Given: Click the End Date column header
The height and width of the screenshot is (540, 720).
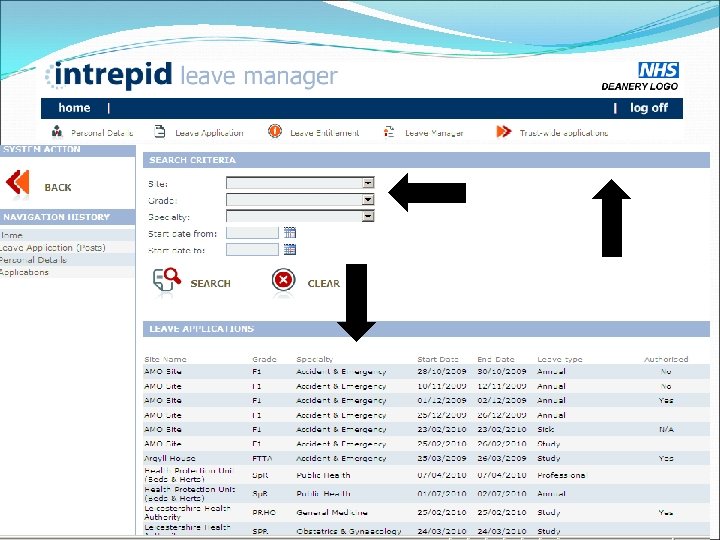Looking at the screenshot, I should coord(496,359).
